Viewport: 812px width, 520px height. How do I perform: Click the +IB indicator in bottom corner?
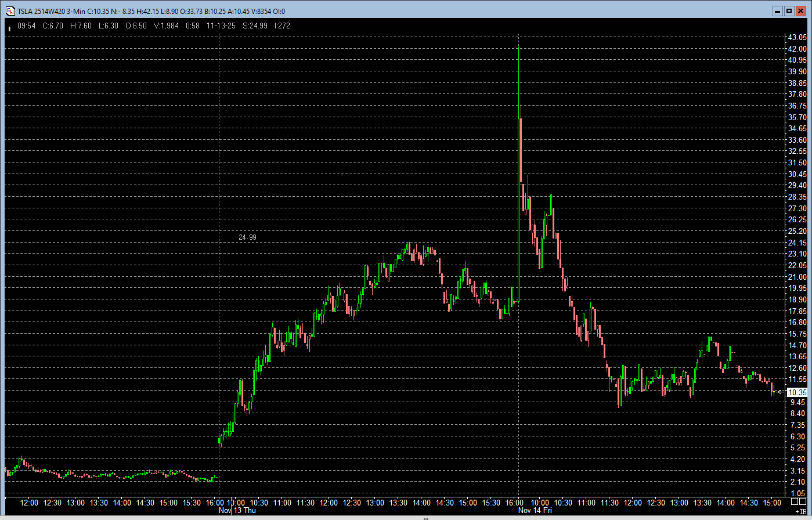[800, 512]
